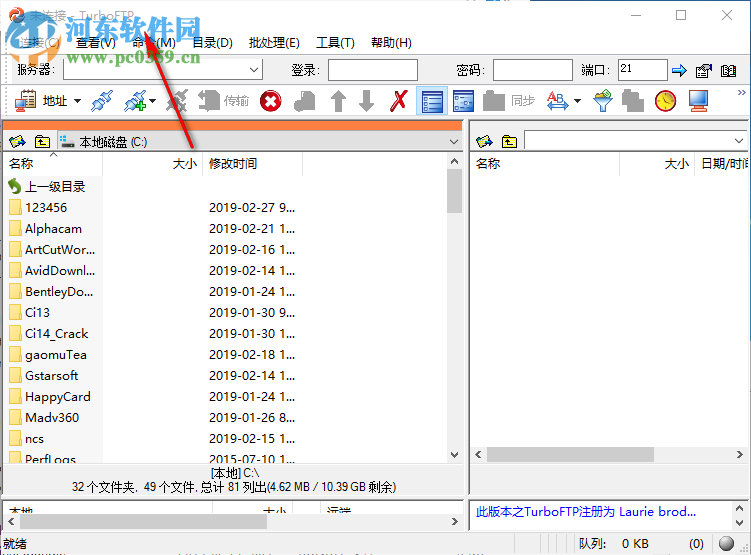The image size is (751, 555).
Task: Select the Ci14_Crack folder
Action: 49,333
